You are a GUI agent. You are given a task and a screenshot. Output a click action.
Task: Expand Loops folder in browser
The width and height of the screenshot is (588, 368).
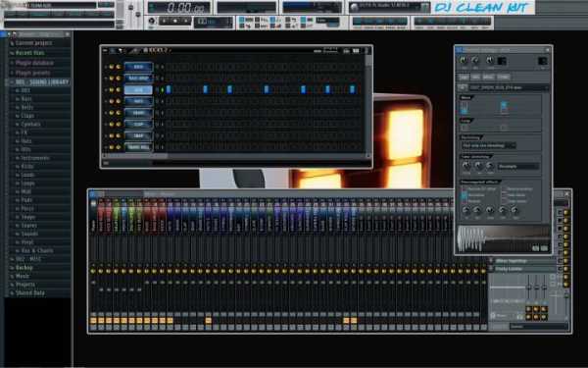pos(27,184)
